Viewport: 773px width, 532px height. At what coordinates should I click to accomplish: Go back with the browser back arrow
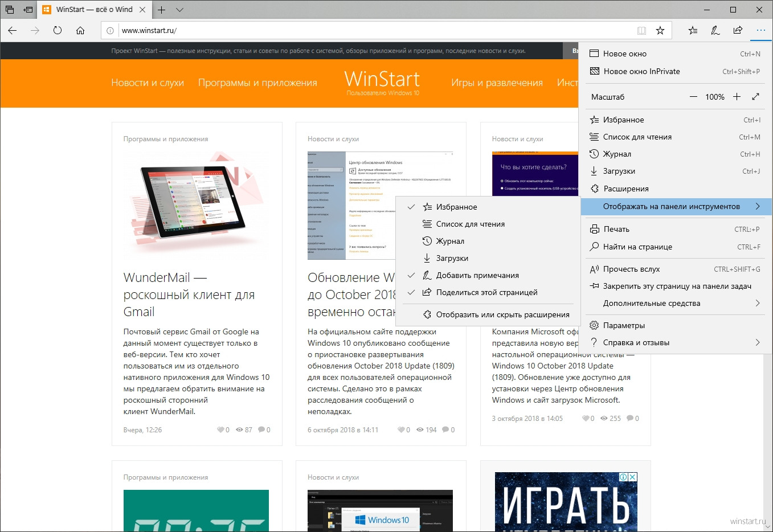pos(13,30)
